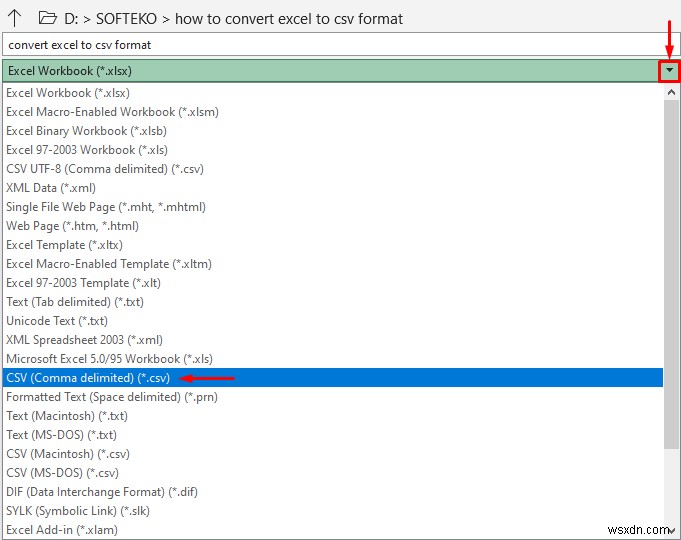Select Excel Template (*.xltx)

pos(333,245)
